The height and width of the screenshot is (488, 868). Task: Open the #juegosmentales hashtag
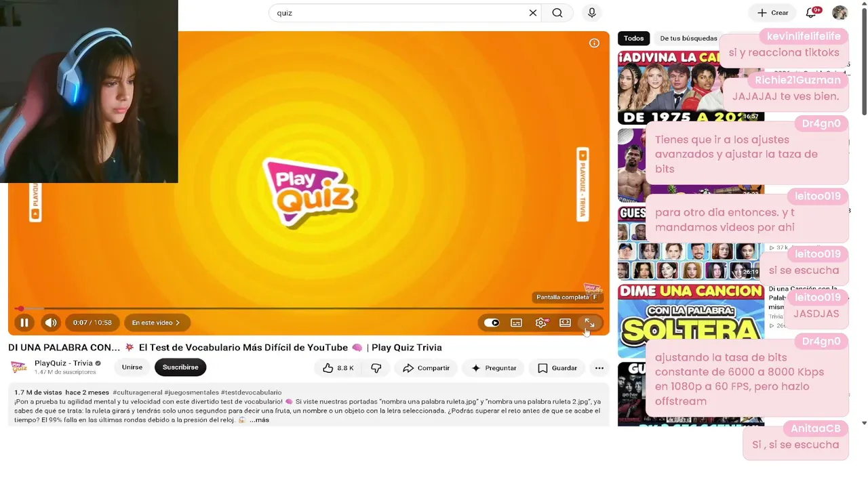[x=191, y=392]
